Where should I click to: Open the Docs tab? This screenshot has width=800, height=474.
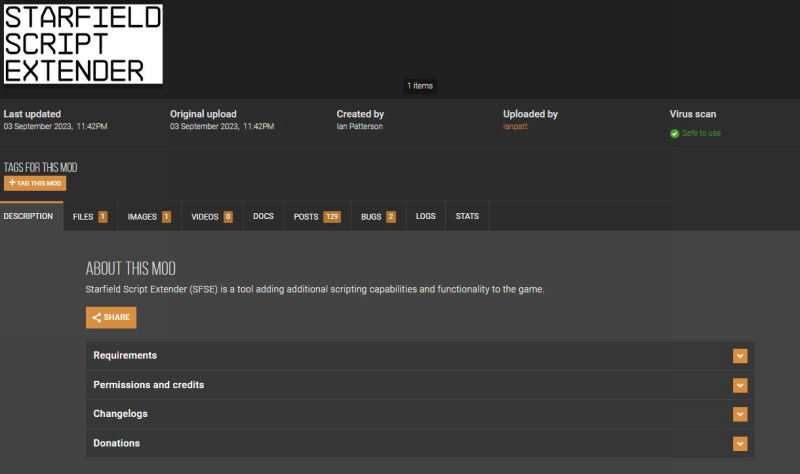[x=263, y=216]
